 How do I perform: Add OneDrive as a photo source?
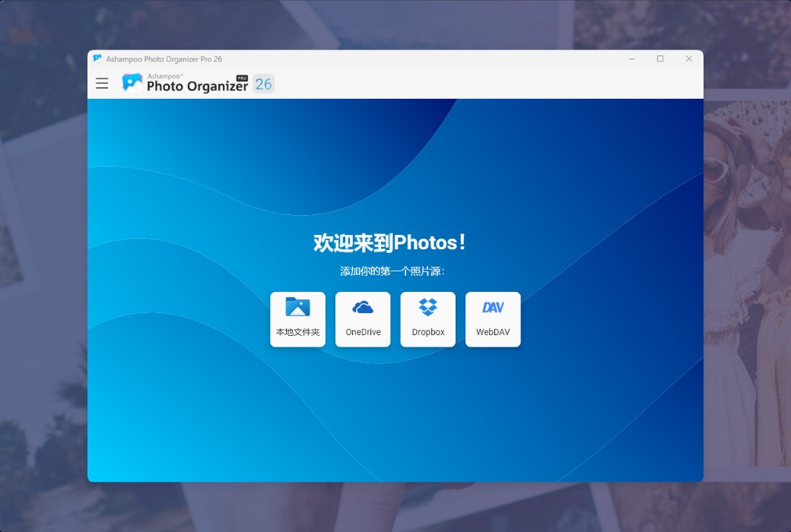click(363, 318)
